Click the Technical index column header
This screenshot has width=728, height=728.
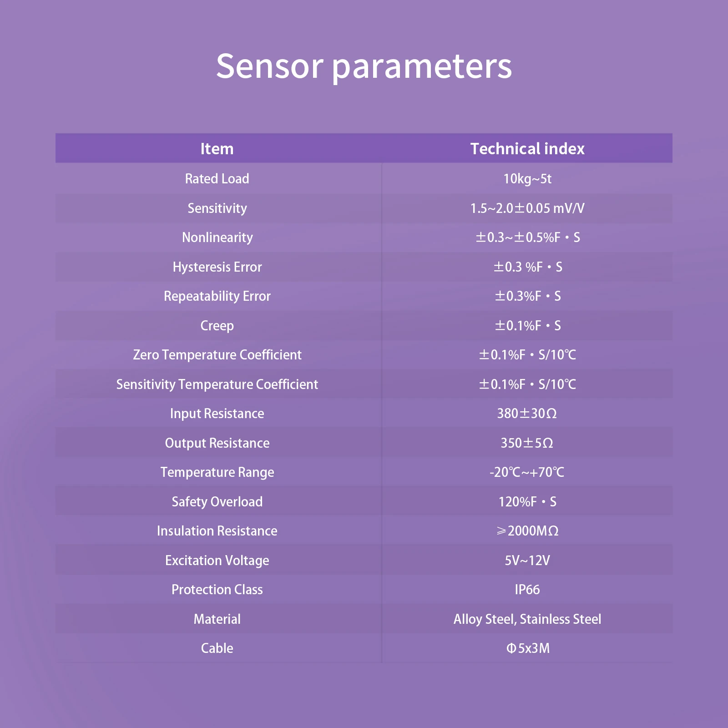point(527,149)
